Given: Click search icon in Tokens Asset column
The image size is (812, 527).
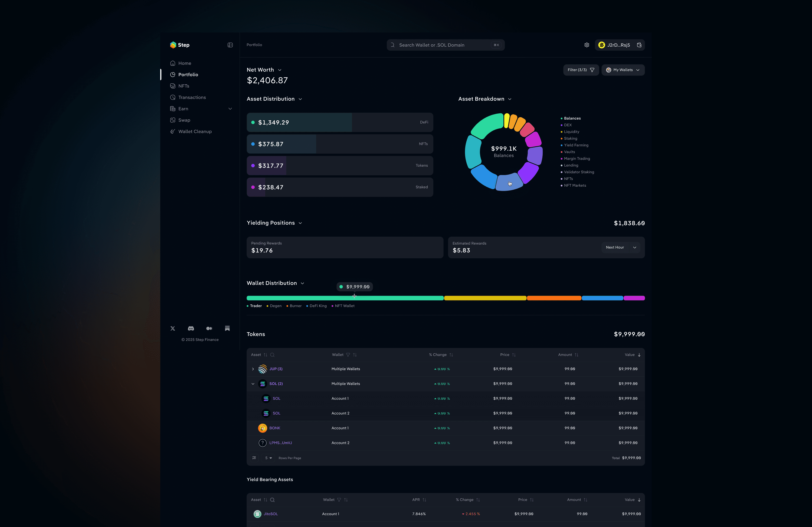Looking at the screenshot, I should click(x=272, y=355).
